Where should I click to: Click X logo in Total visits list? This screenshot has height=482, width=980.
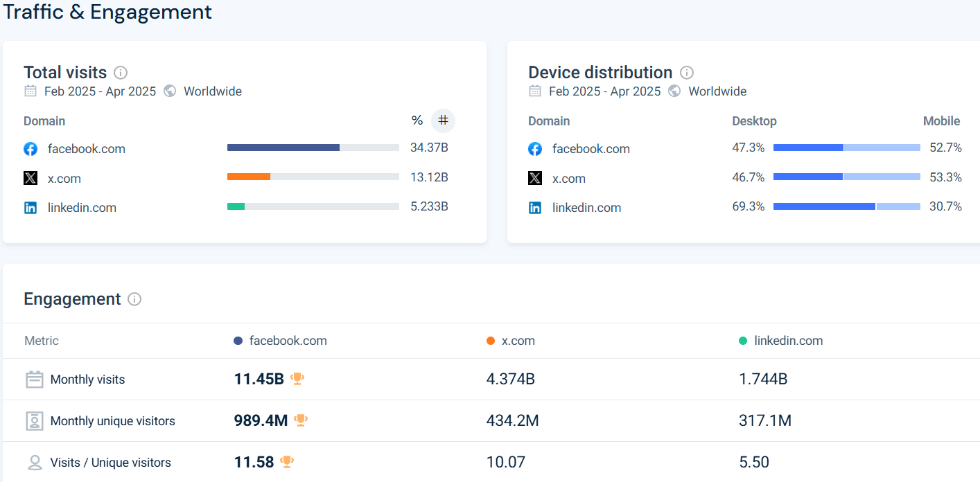click(30, 178)
